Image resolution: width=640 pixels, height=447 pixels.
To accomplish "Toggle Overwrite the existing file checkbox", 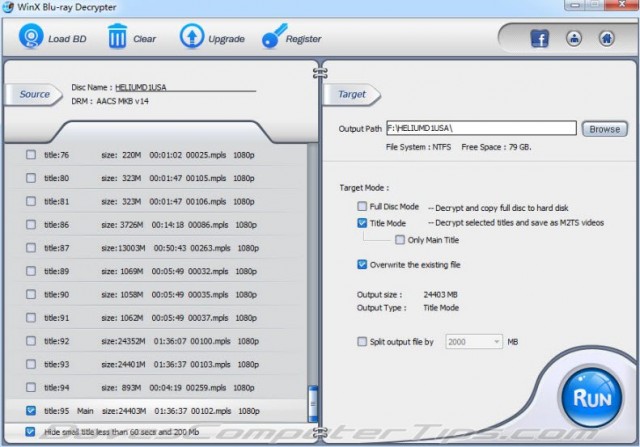I will point(362,265).
